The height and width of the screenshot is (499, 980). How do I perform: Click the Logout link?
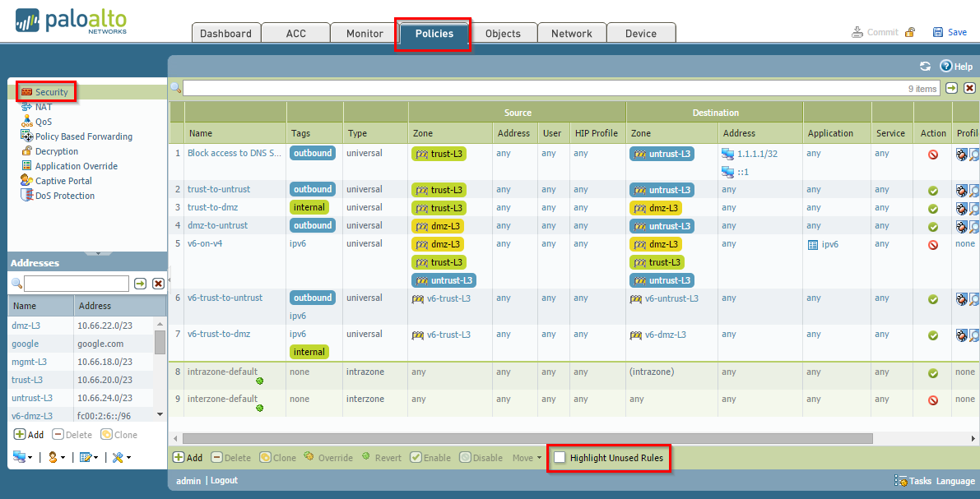tap(223, 481)
